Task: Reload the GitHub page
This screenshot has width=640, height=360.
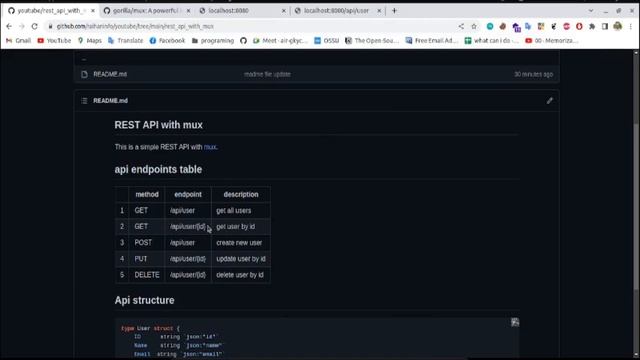Action: (x=35, y=26)
